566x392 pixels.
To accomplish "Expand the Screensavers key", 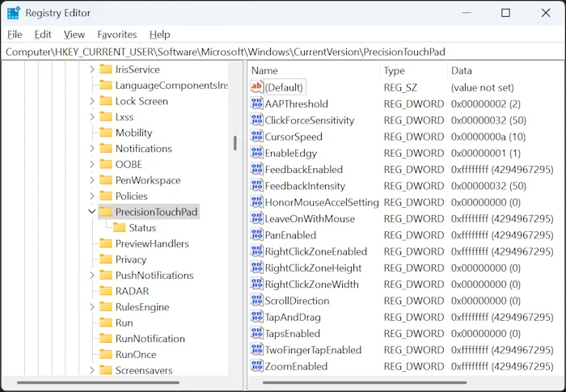I will point(92,370).
